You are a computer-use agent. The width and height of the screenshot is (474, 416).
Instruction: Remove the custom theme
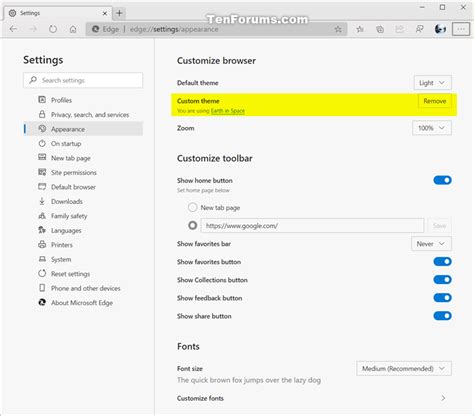(435, 101)
